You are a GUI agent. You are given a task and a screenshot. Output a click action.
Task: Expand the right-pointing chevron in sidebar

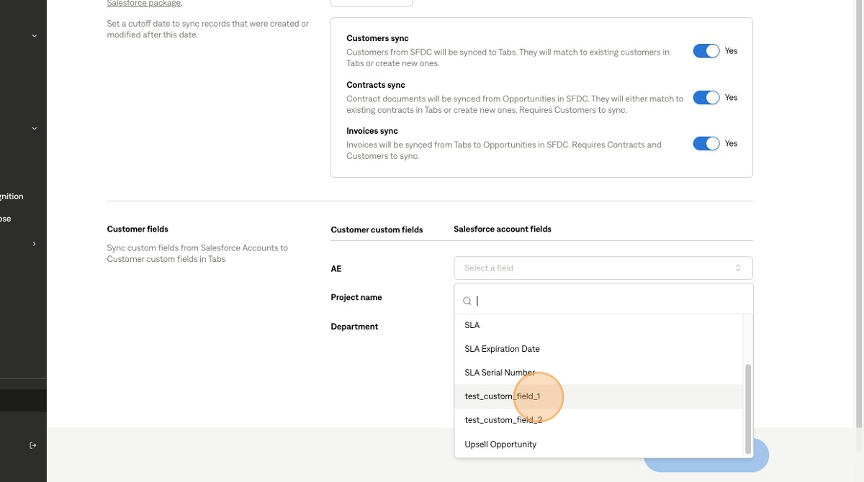tap(34, 243)
